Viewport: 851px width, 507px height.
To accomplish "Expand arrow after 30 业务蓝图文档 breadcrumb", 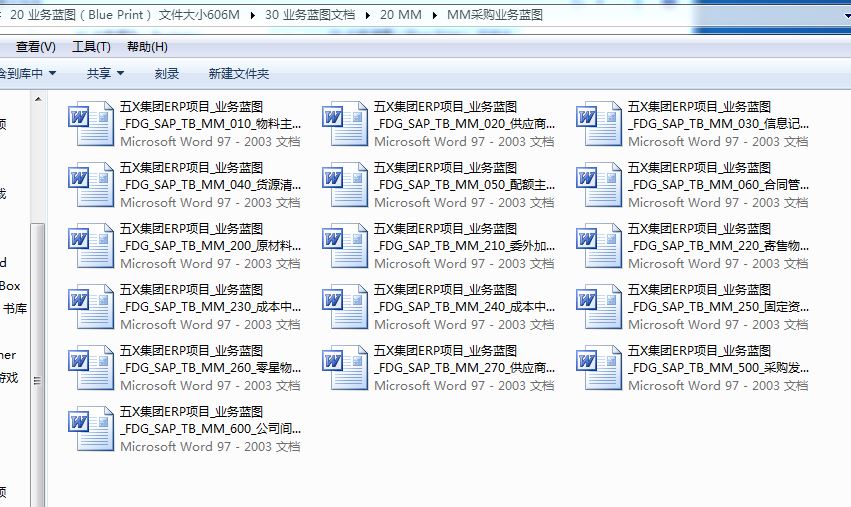I will (x=368, y=15).
